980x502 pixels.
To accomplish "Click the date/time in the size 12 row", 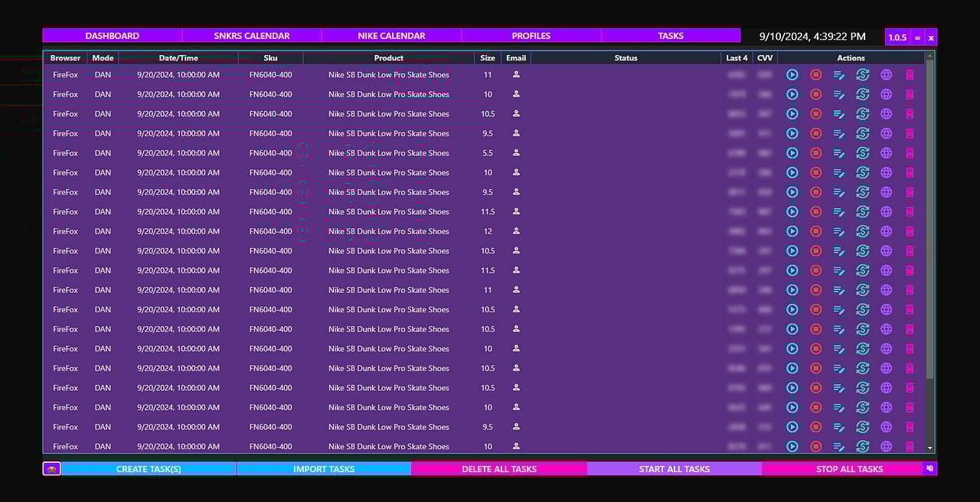I will pos(178,231).
